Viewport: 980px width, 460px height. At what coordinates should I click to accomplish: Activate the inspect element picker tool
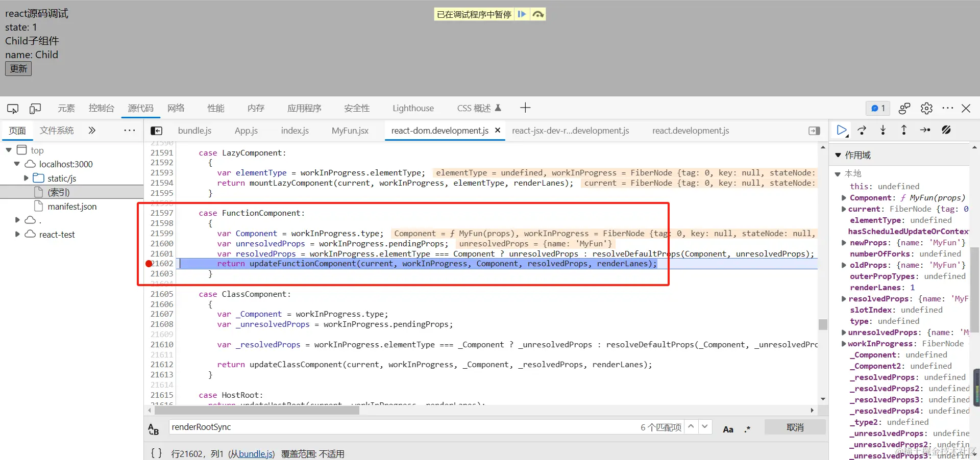pyautogui.click(x=13, y=108)
